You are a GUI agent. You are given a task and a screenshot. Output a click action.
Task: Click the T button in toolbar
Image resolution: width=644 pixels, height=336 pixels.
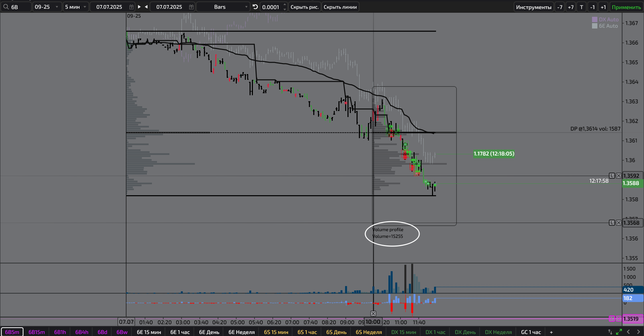point(582,7)
